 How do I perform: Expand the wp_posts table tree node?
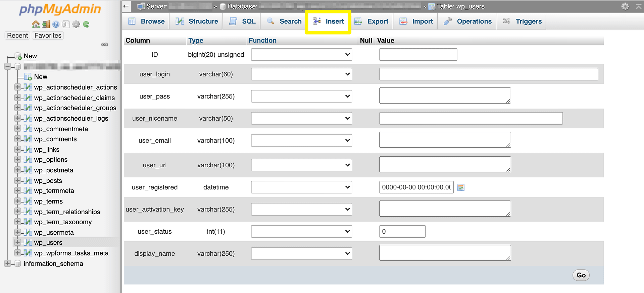coord(17,180)
